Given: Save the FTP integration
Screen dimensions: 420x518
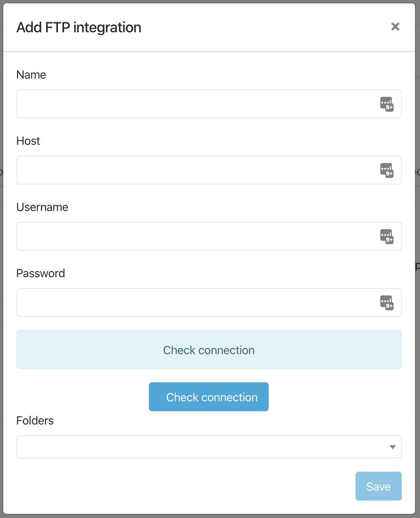Looking at the screenshot, I should pyautogui.click(x=378, y=486).
